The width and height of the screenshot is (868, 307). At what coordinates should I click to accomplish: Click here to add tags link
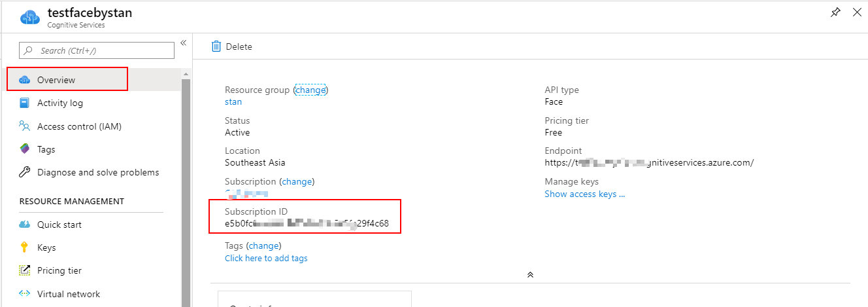click(266, 258)
